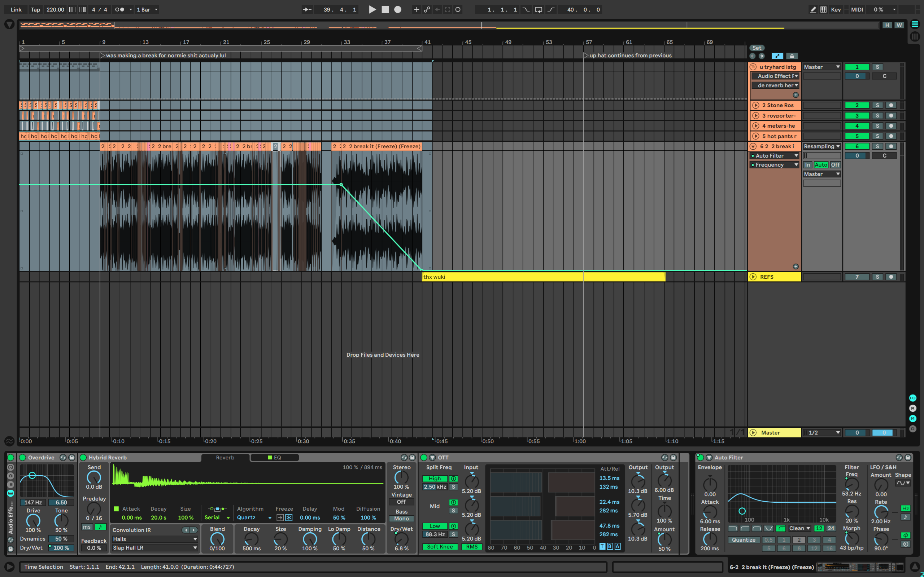Open the Slap Hall LR dropdown
Viewport: 924px width, 577px height.
pos(154,548)
